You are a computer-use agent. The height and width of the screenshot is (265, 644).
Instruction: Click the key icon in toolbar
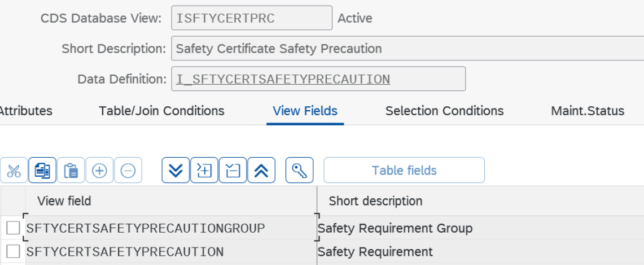(299, 171)
